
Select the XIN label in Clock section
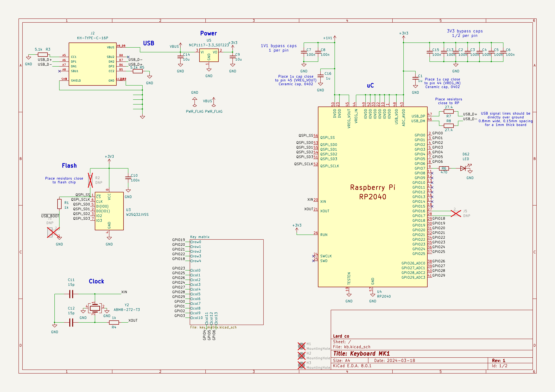coord(124,292)
